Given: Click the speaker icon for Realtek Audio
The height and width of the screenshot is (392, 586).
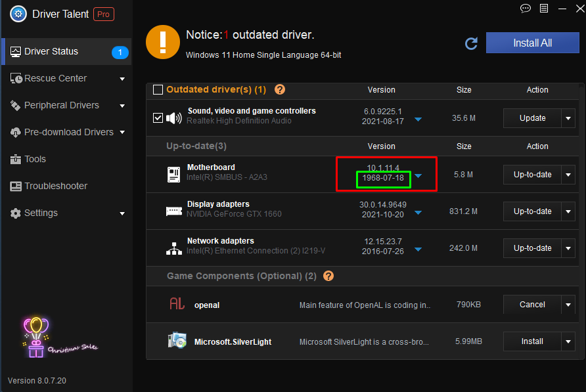Looking at the screenshot, I should [174, 118].
